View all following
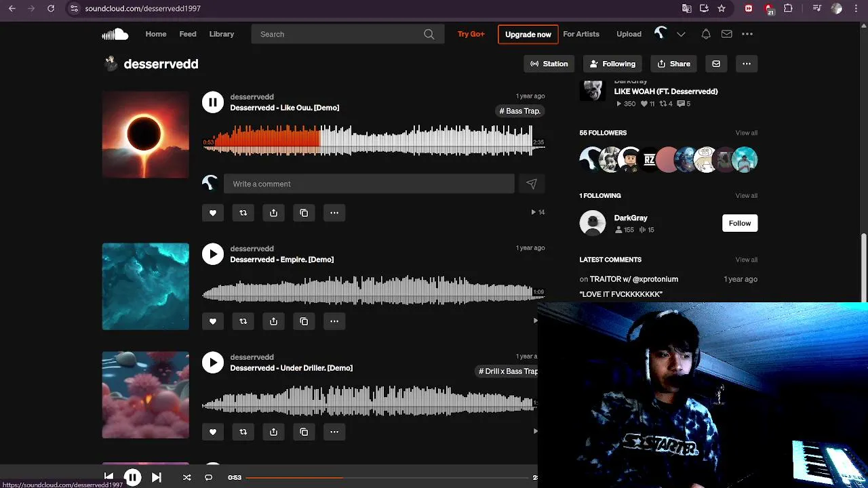The width and height of the screenshot is (868, 488). click(747, 196)
